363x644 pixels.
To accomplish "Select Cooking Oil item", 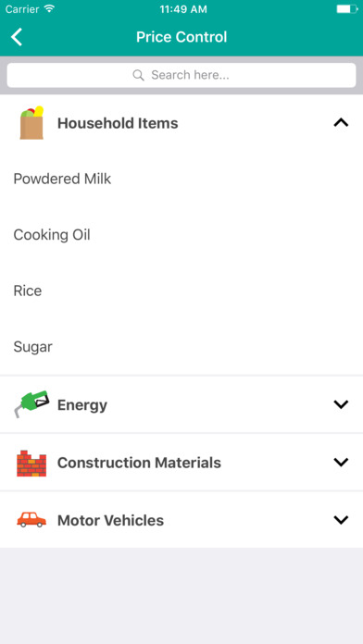I will pos(181,235).
